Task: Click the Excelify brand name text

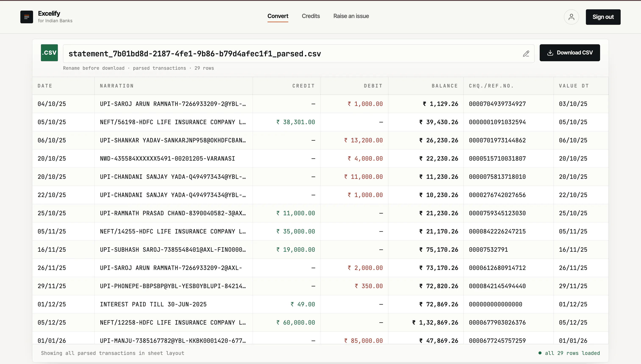Action: [x=49, y=14]
